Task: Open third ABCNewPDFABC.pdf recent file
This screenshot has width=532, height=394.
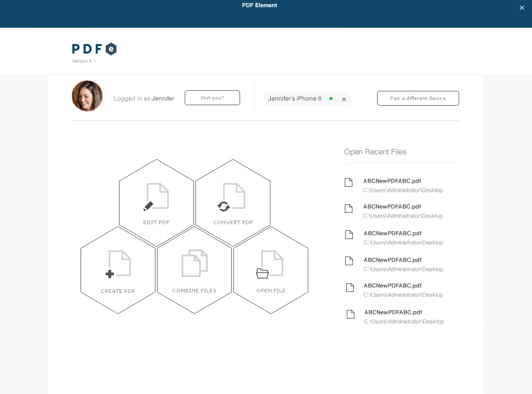Action: (392, 233)
